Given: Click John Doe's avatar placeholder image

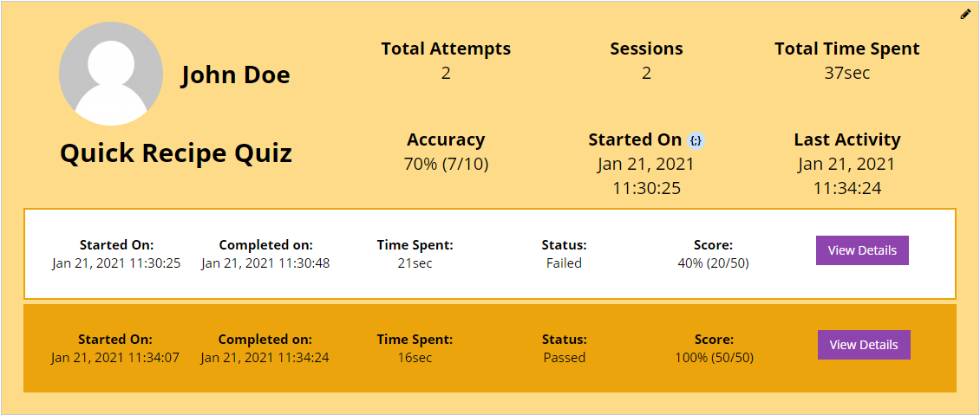Looking at the screenshot, I should [111, 74].
